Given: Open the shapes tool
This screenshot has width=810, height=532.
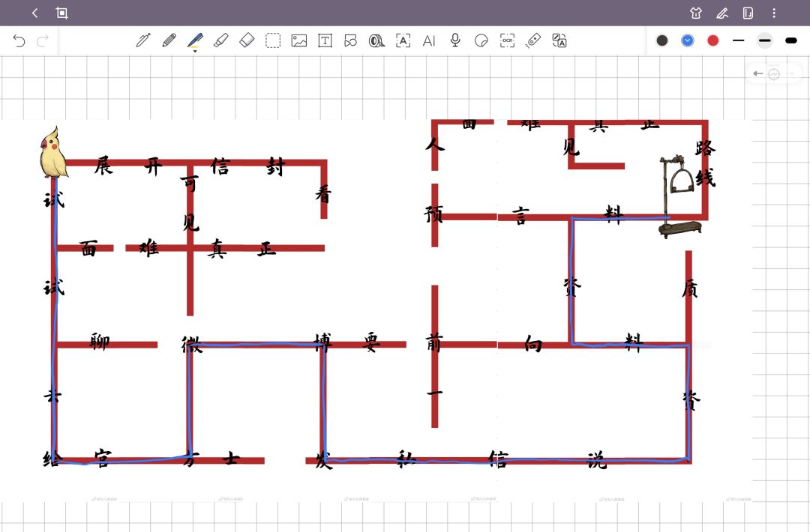Looking at the screenshot, I should 350,40.
